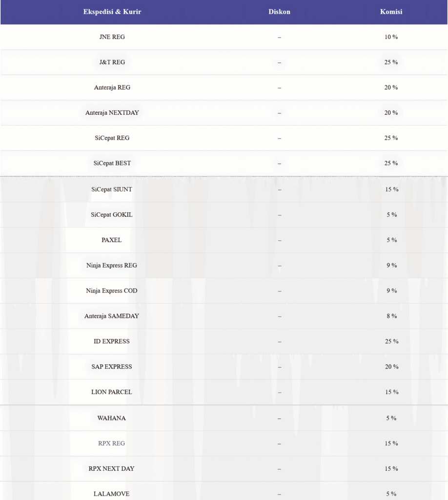The image size is (448, 500).
Task: Choose ID EXPRESS in the list
Action: [x=112, y=341]
